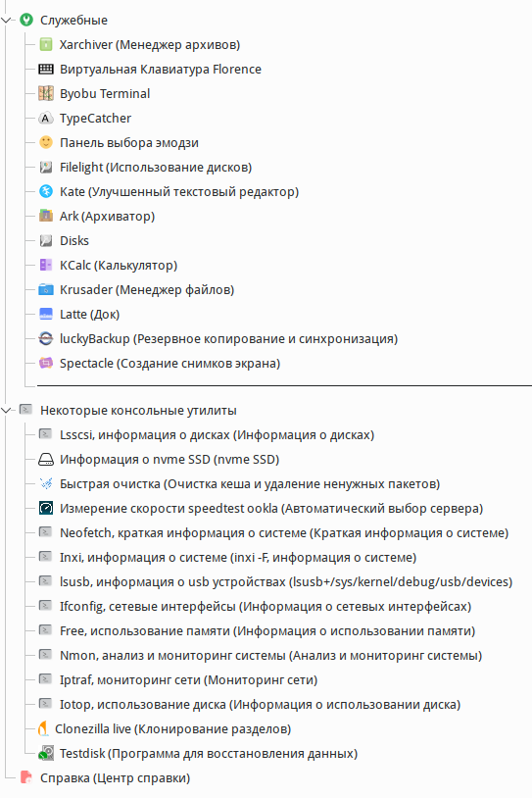Launch Testdisk data recovery entry
The height and width of the screenshot is (798, 532).
[x=209, y=754]
